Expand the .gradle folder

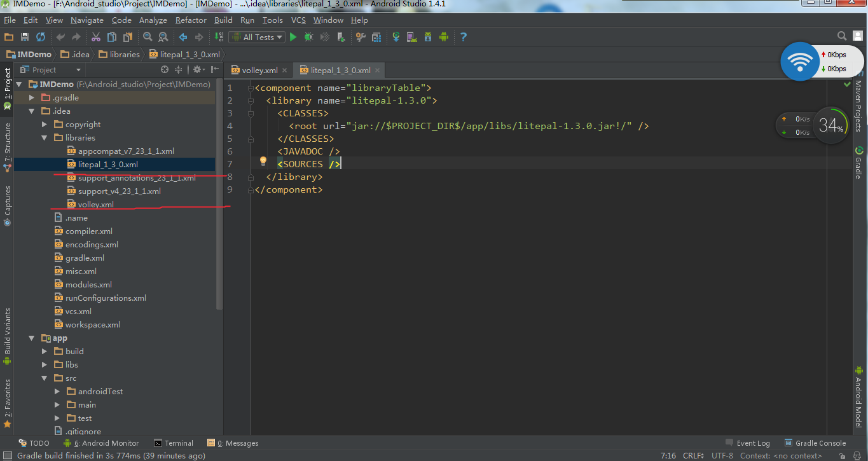(x=32, y=97)
